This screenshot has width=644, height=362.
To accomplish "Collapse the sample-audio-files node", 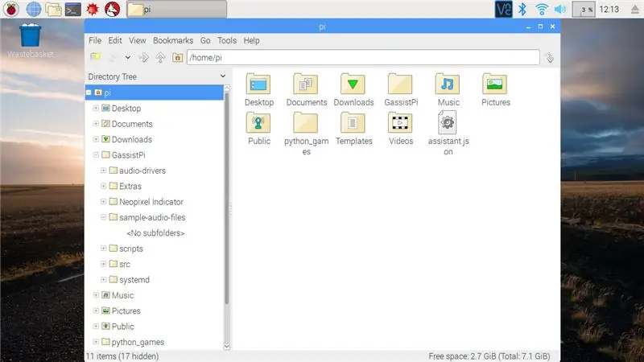I will pyautogui.click(x=104, y=217).
